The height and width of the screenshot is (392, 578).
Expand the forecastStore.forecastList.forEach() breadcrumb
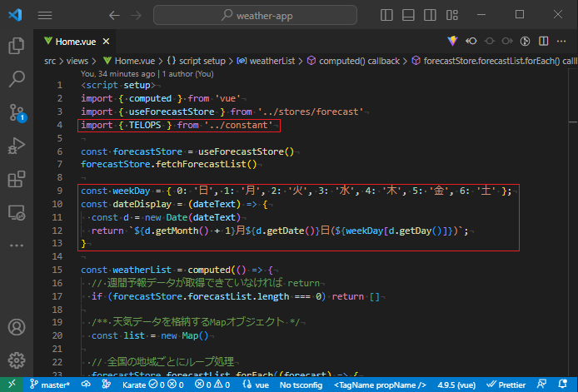point(495,61)
